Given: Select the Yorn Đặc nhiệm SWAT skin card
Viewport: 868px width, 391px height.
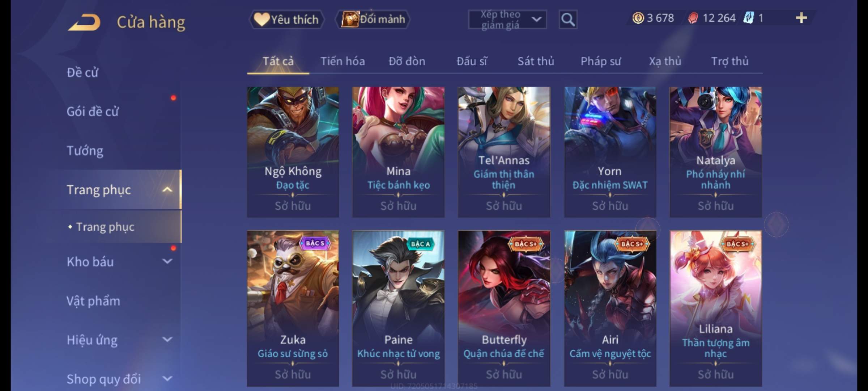Looking at the screenshot, I should click(610, 152).
